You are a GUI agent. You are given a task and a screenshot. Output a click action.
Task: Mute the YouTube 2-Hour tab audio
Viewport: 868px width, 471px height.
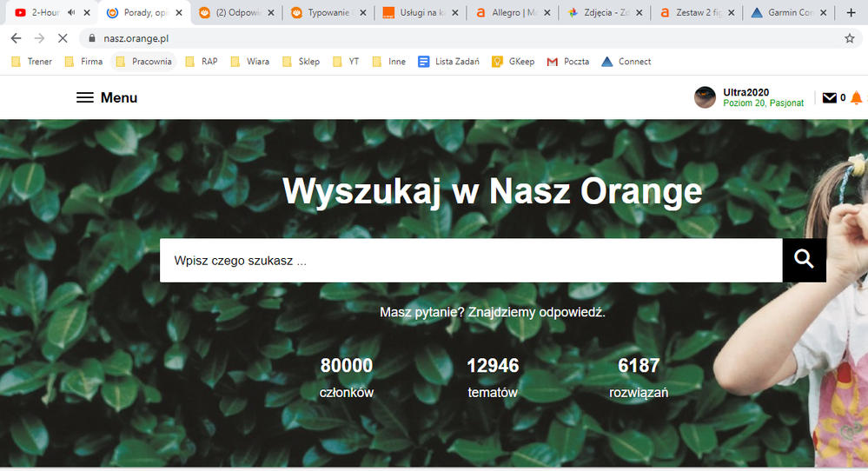[71, 13]
